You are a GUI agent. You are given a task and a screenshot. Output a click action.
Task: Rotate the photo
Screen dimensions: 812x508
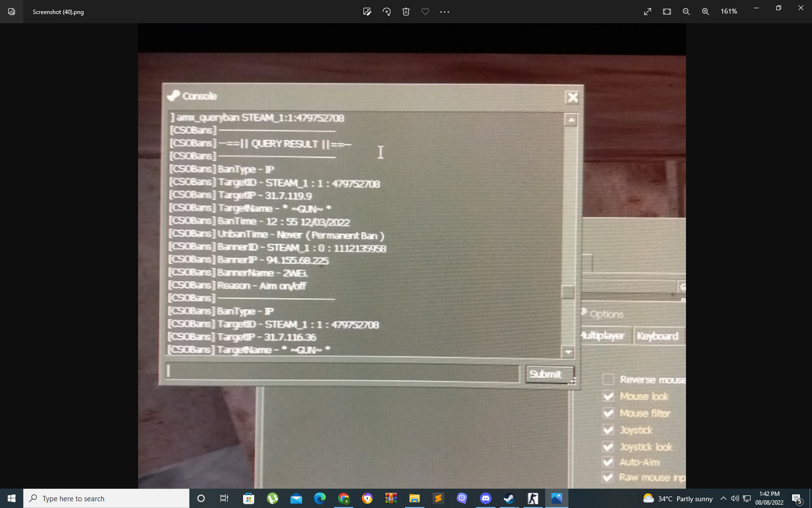coord(387,12)
